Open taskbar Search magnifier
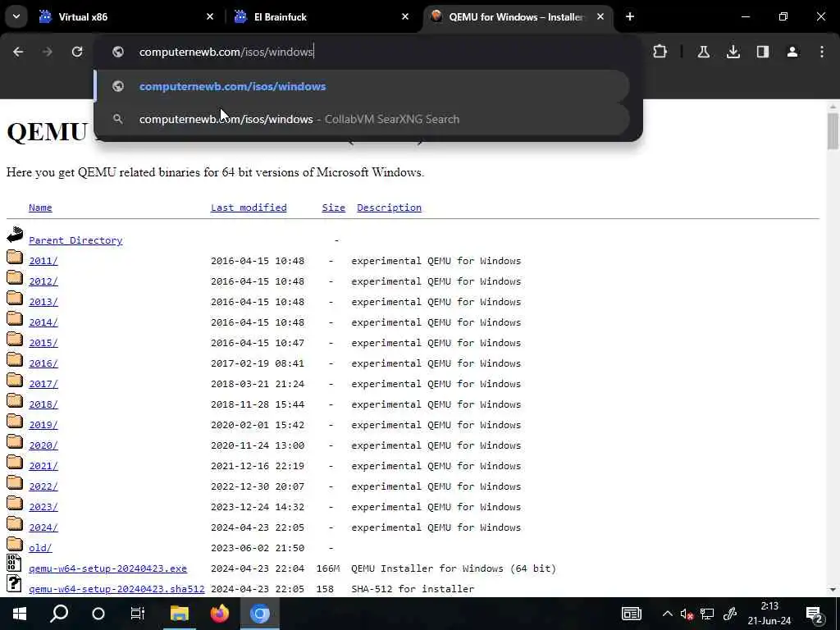Viewport: 840px width, 630px height. (x=59, y=614)
